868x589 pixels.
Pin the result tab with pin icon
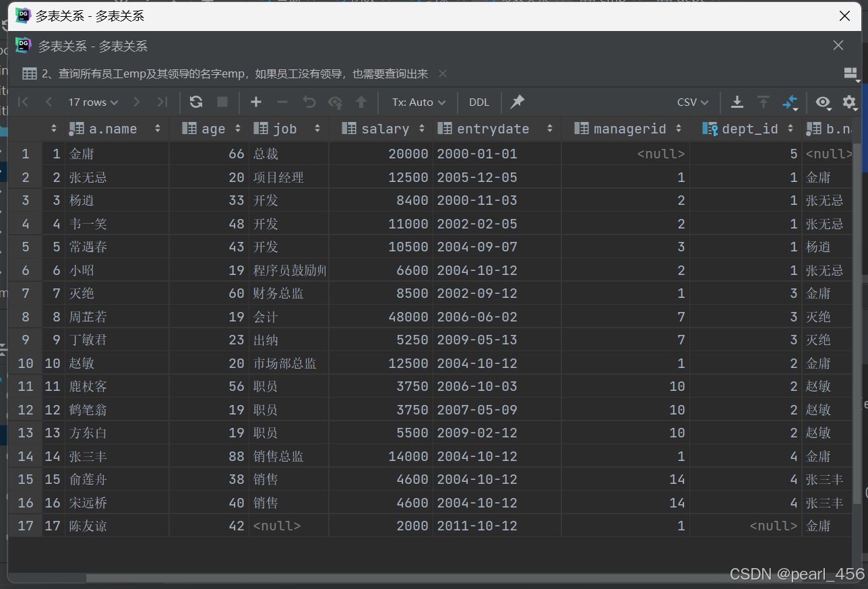[x=517, y=102]
